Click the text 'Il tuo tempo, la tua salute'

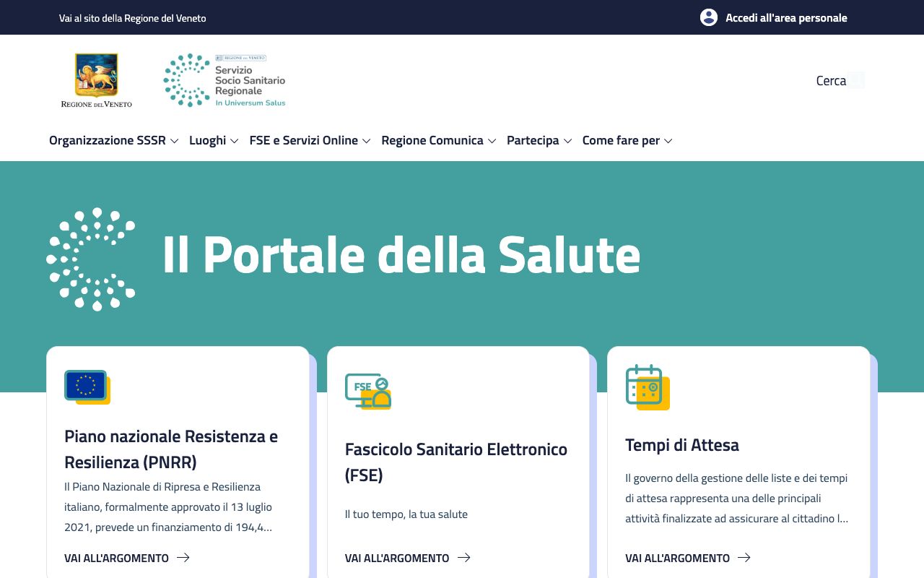(x=406, y=514)
